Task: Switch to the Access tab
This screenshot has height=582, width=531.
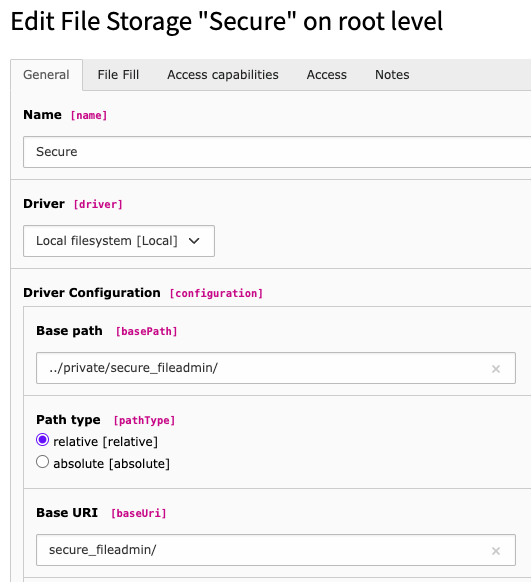Action: (x=327, y=75)
